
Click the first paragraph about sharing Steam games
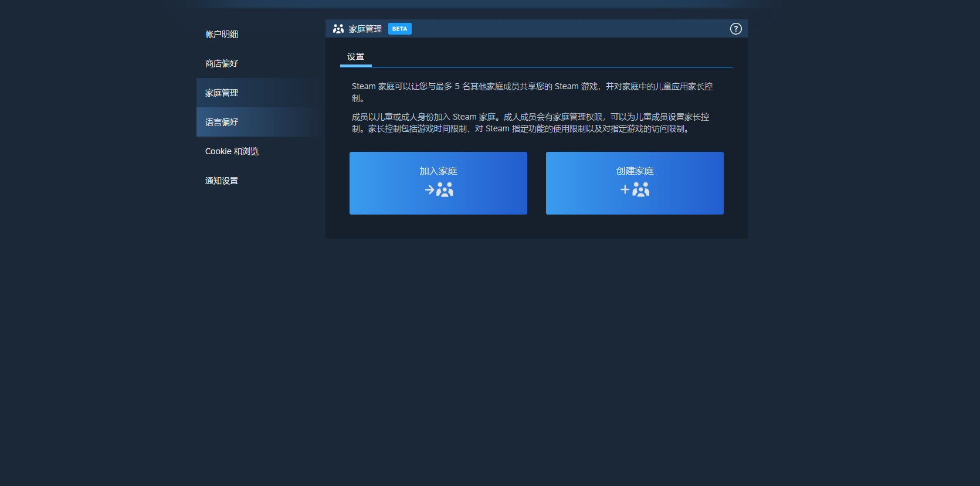(x=531, y=87)
